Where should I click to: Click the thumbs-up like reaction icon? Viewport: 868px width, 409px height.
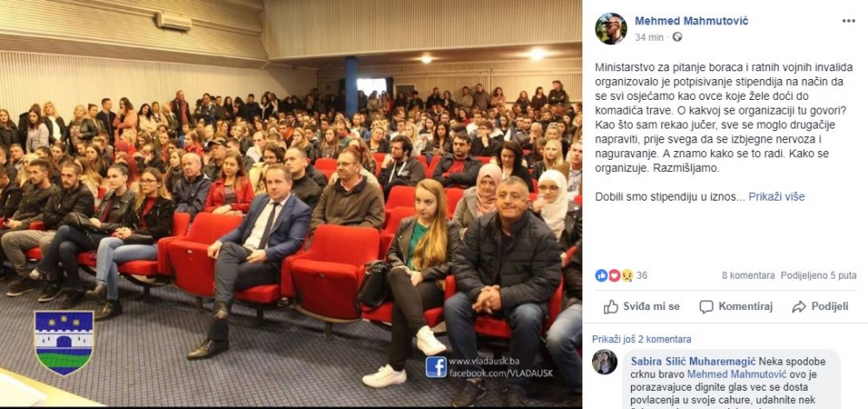tap(602, 275)
